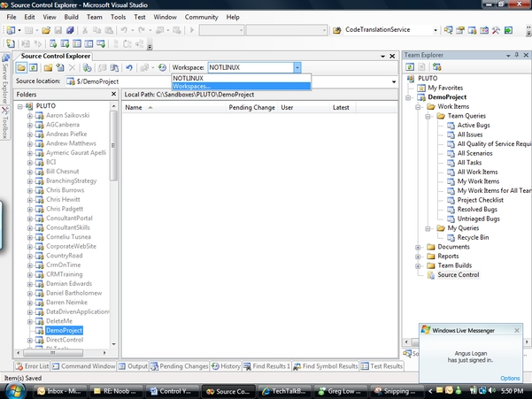Open the CodeTranslationService find dropdown

click(436, 30)
